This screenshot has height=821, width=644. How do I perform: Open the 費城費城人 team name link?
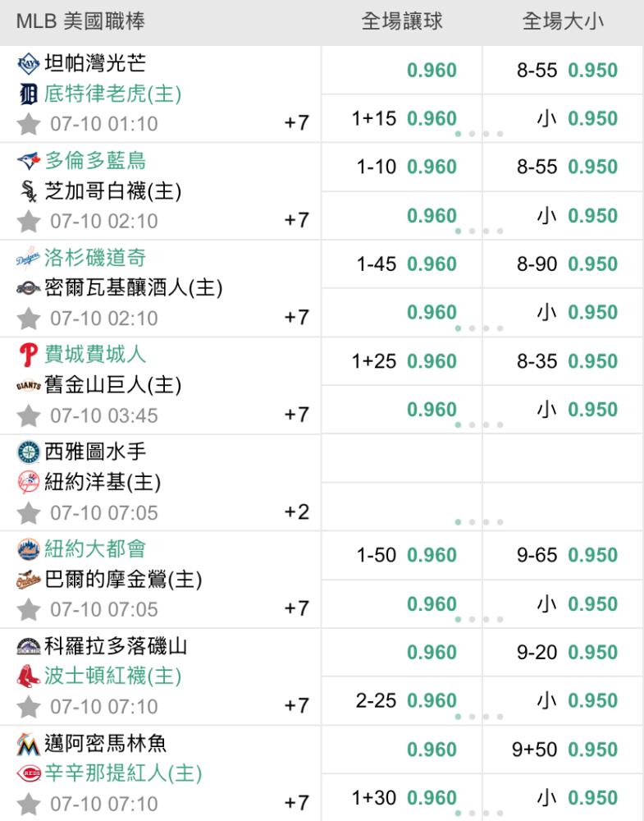coord(95,355)
